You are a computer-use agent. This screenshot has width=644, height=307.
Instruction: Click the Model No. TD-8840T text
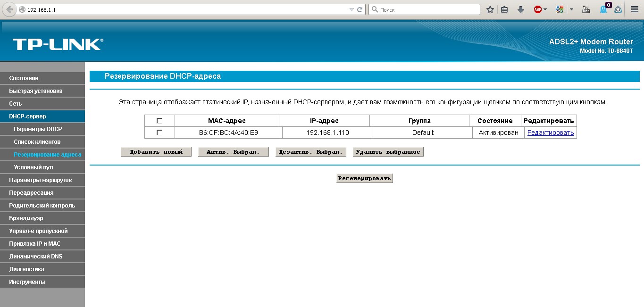coord(606,50)
